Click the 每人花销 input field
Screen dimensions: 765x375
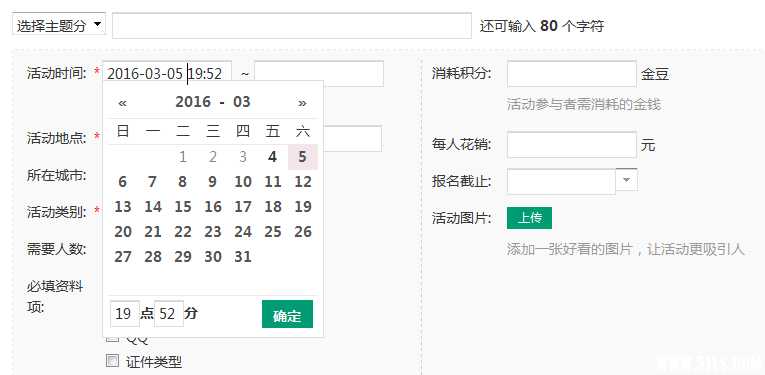tap(572, 144)
